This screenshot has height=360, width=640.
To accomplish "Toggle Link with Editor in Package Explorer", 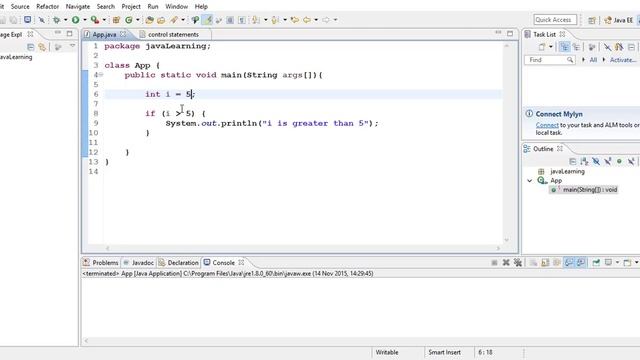I will point(42,47).
